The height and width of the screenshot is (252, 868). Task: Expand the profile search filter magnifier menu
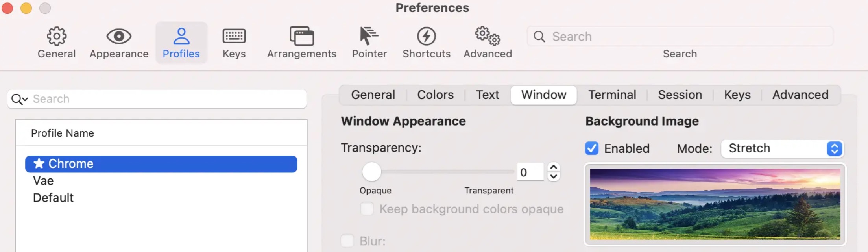coord(19,99)
